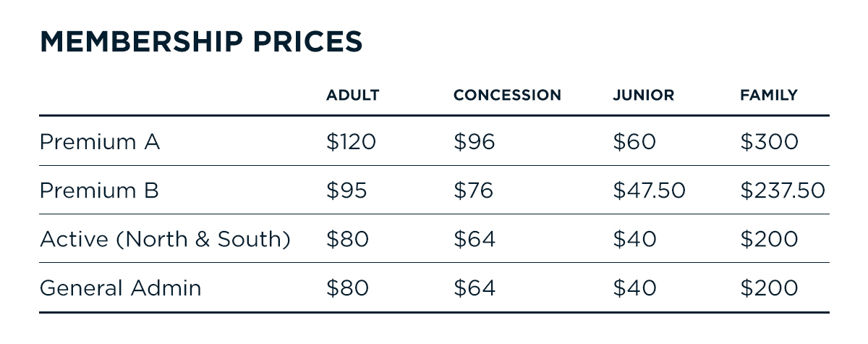
Task: Select the Junior column header
Action: coord(643,96)
